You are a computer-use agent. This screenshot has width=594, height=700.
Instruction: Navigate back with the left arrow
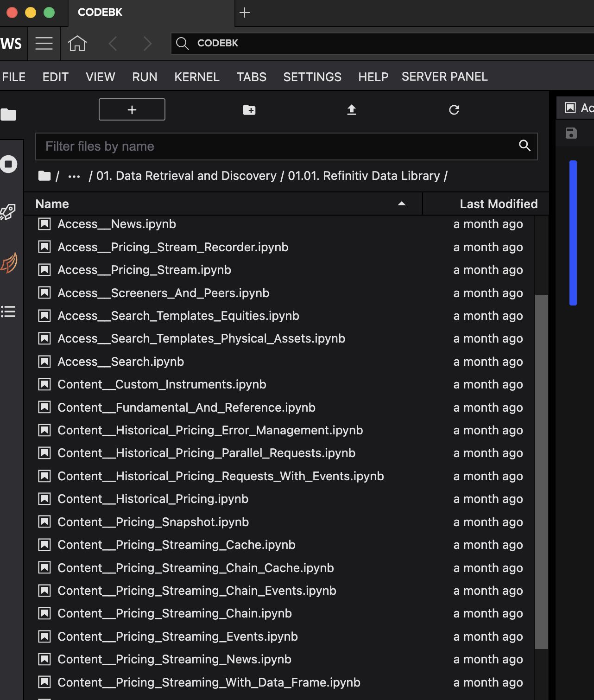point(113,44)
